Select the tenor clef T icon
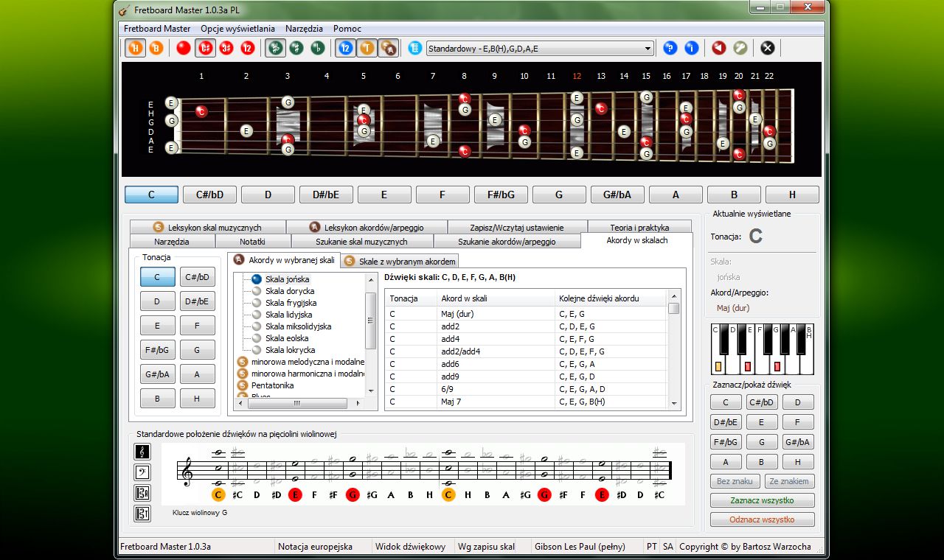Screen dimensions: 944x560 pos(142,514)
